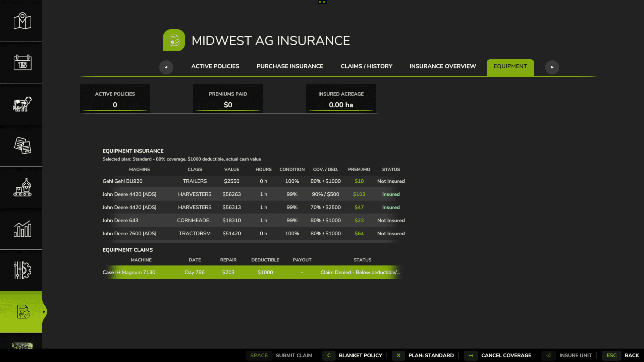Open the map sidebar icon

pyautogui.click(x=22, y=21)
